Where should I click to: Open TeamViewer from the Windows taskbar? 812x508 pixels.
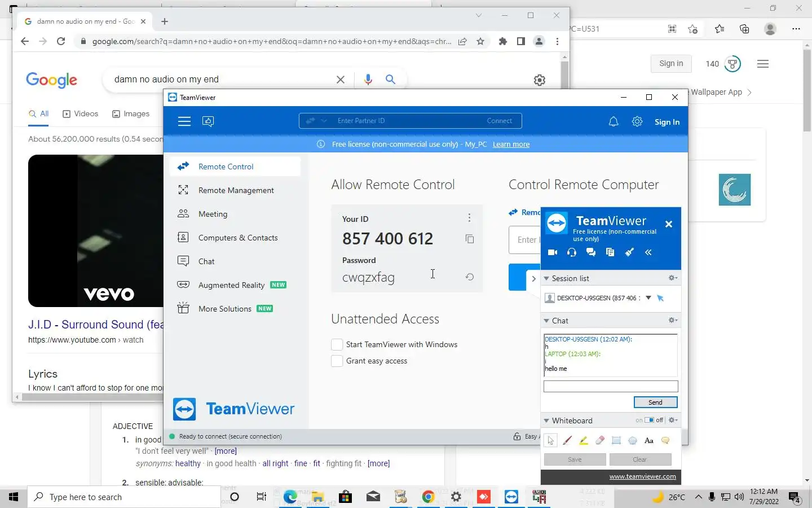click(511, 497)
